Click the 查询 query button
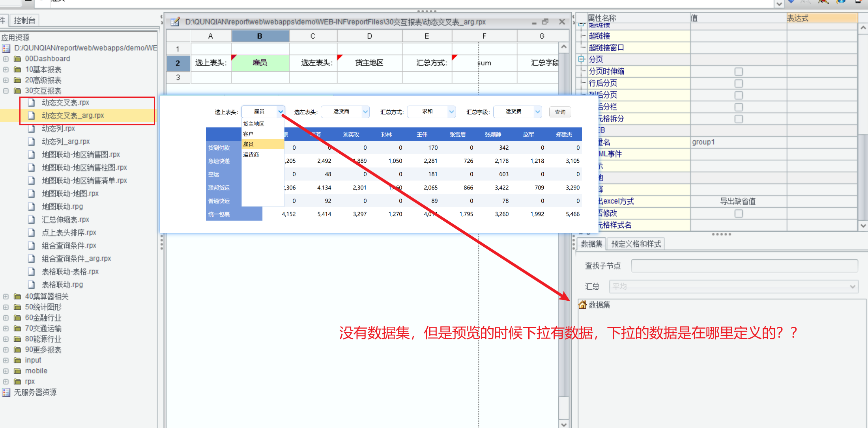 560,112
